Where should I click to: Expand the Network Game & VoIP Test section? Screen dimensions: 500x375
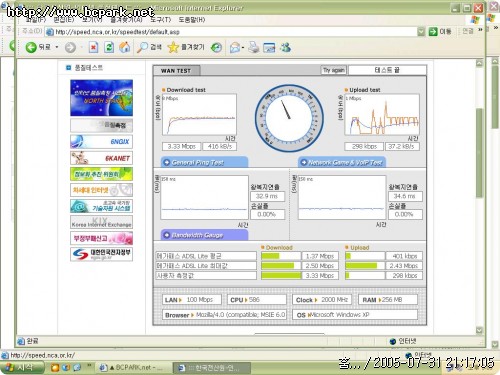coord(304,162)
